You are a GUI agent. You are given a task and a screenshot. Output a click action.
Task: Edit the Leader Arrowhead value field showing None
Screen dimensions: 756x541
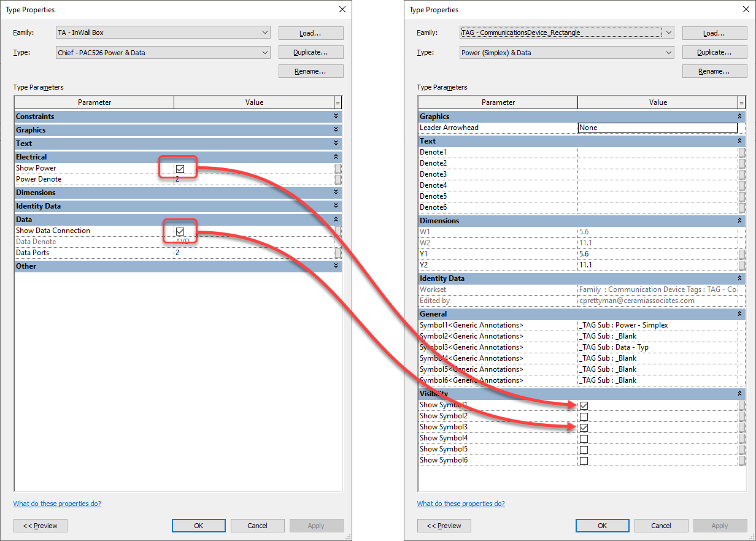click(x=657, y=127)
